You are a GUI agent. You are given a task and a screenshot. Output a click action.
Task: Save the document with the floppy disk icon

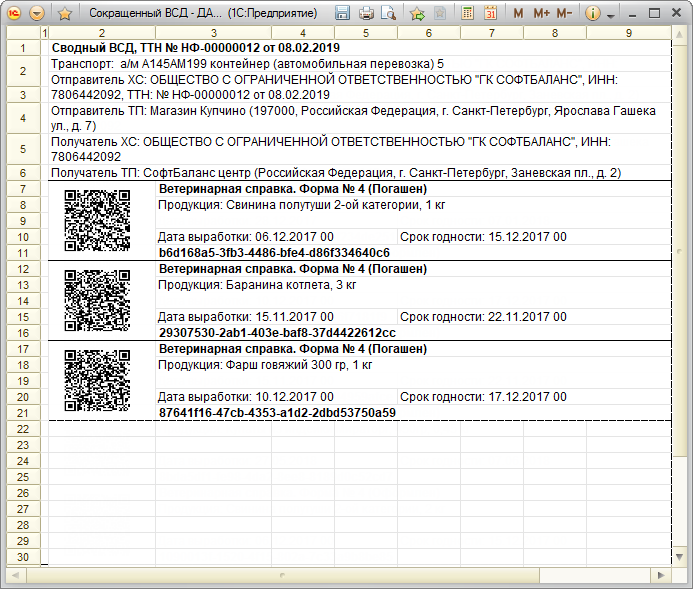click(x=342, y=13)
